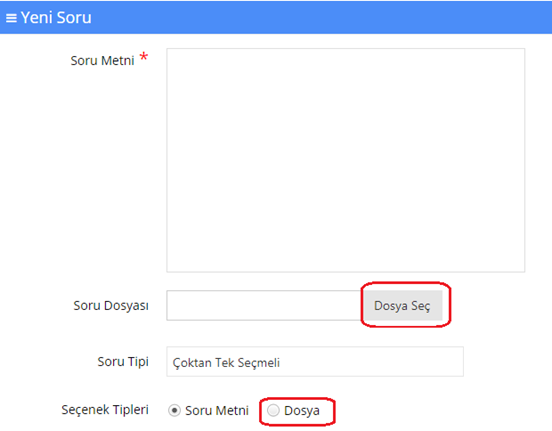The height and width of the screenshot is (431, 552).
Task: Open the Soru Tipi dropdown
Action: pos(315,362)
